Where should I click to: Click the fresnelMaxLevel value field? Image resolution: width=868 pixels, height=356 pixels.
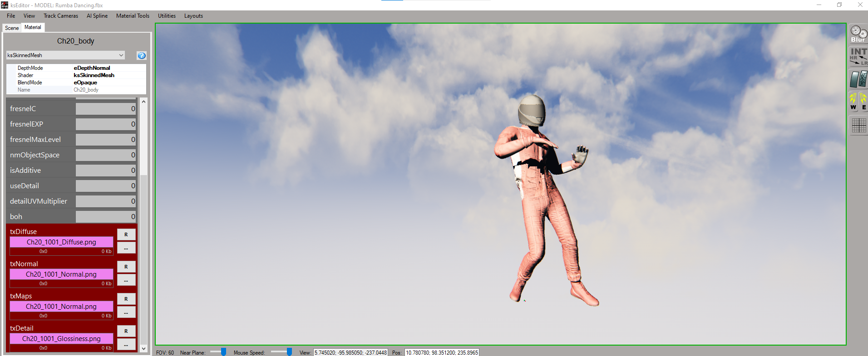[106, 140]
